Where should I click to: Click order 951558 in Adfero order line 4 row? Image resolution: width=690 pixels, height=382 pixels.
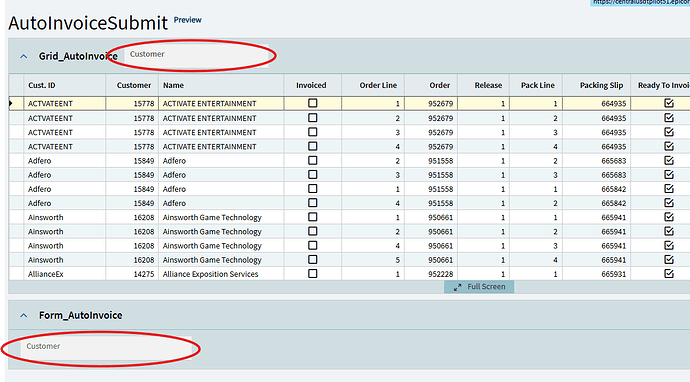click(440, 203)
